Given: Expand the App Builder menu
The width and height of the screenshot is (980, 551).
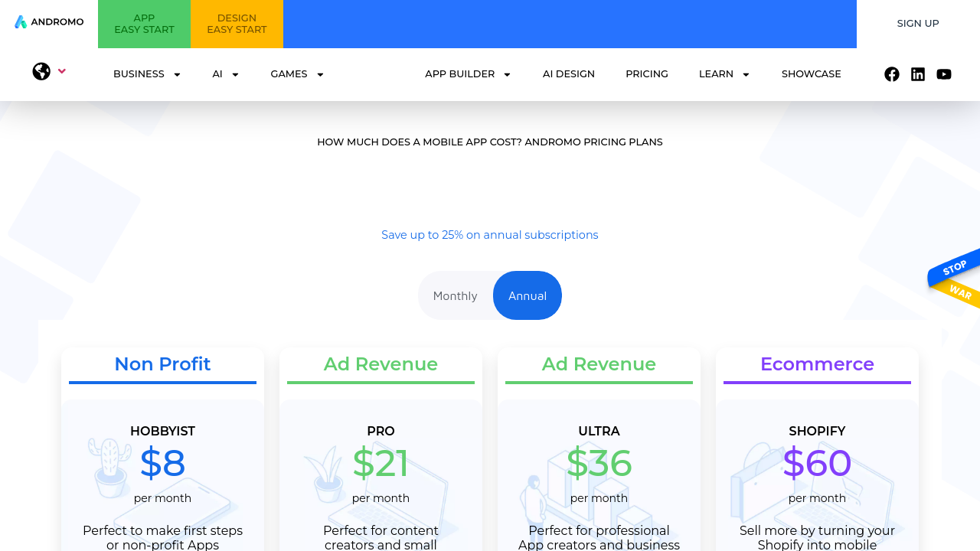Looking at the screenshot, I should click(x=468, y=74).
